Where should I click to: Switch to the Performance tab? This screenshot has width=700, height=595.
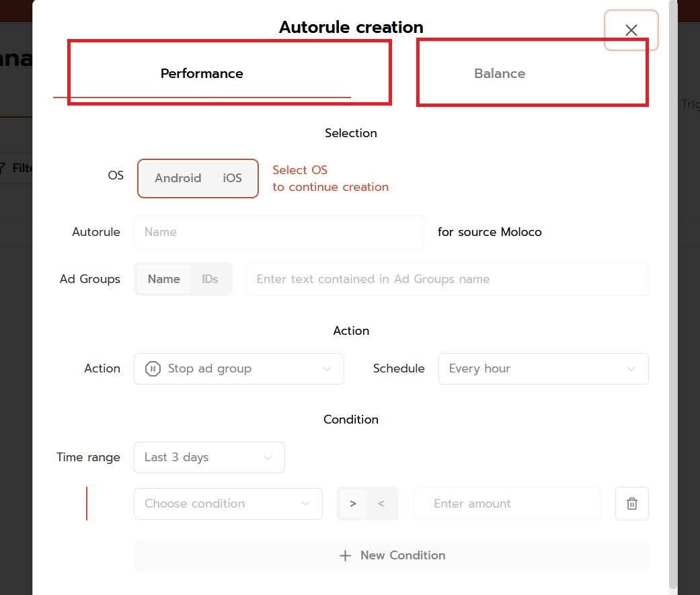(x=202, y=73)
